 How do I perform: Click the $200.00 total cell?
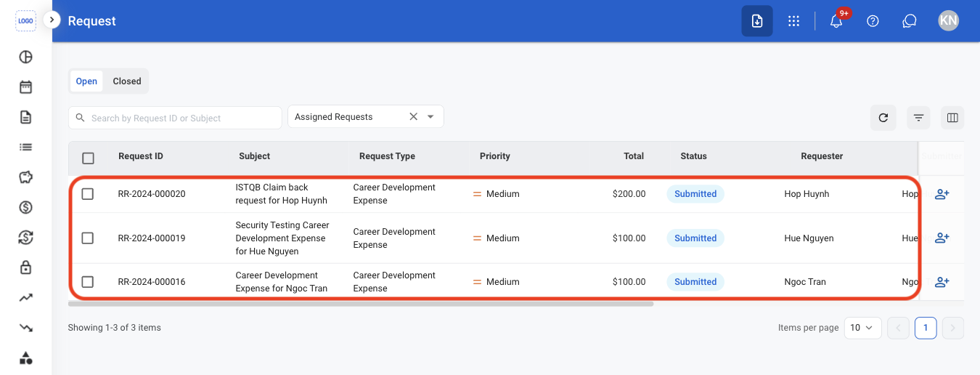pos(629,194)
